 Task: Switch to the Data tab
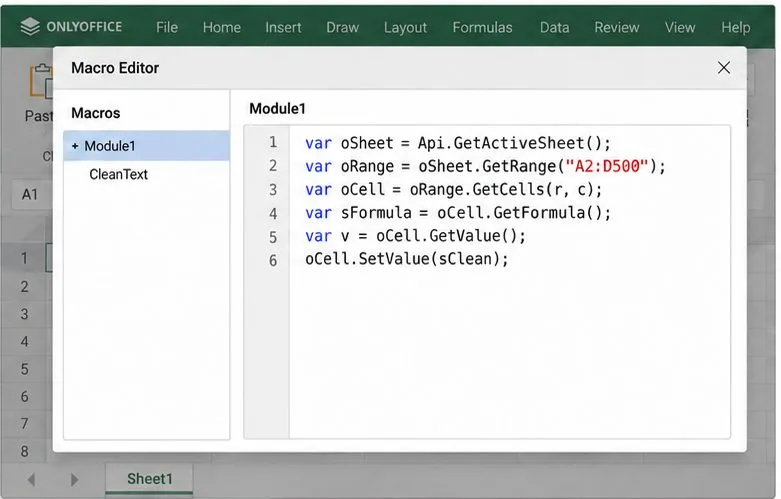coord(554,27)
